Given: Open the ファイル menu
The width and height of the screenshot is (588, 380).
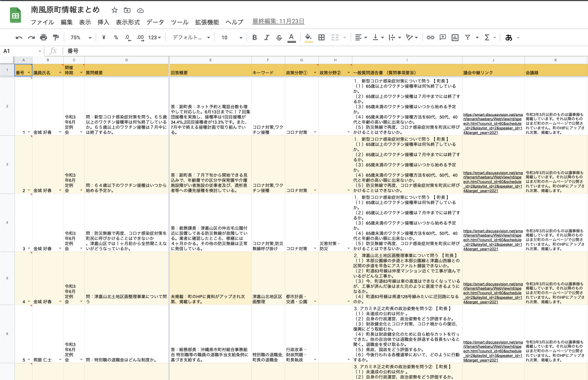Looking at the screenshot, I should click(x=42, y=22).
